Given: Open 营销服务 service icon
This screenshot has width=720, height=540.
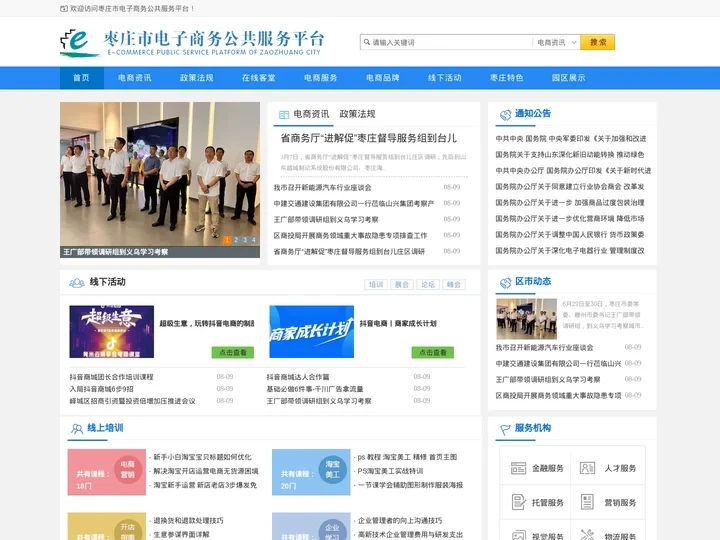Looking at the screenshot, I should (587, 502).
